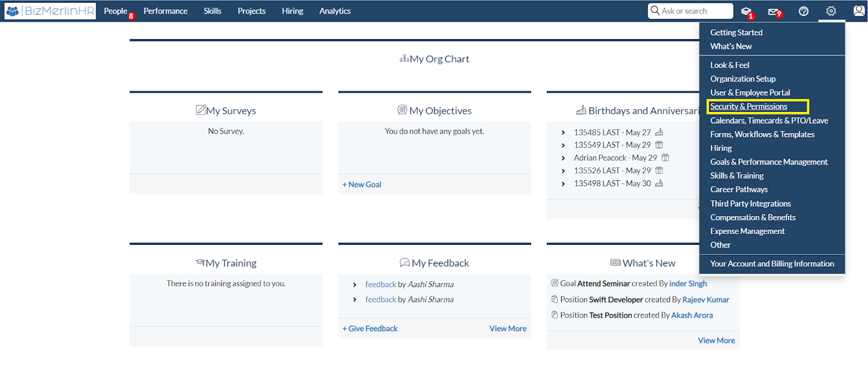Viewport: 868px width, 367px height.
Task: Select Security & Permissions in settings menu
Action: (x=749, y=106)
